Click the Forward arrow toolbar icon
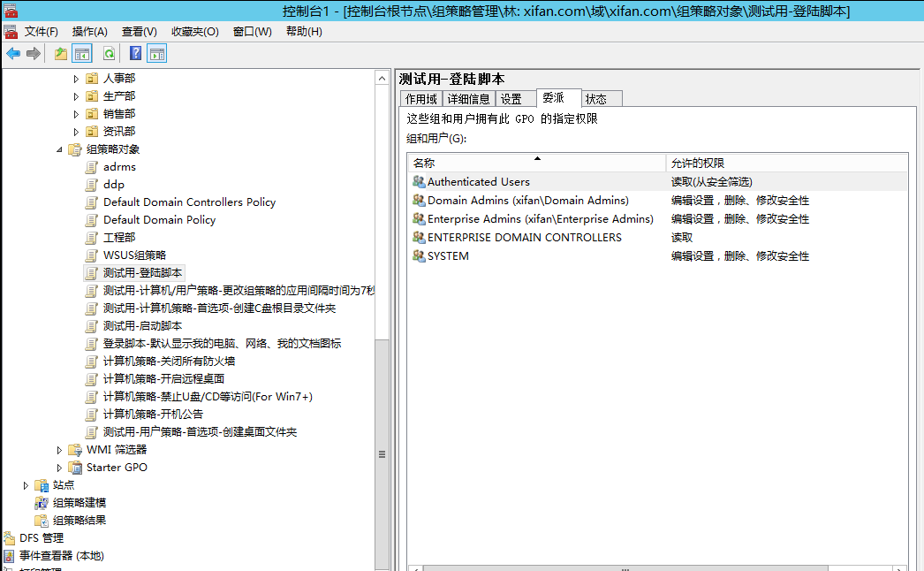This screenshot has width=924, height=571. pos(34,54)
